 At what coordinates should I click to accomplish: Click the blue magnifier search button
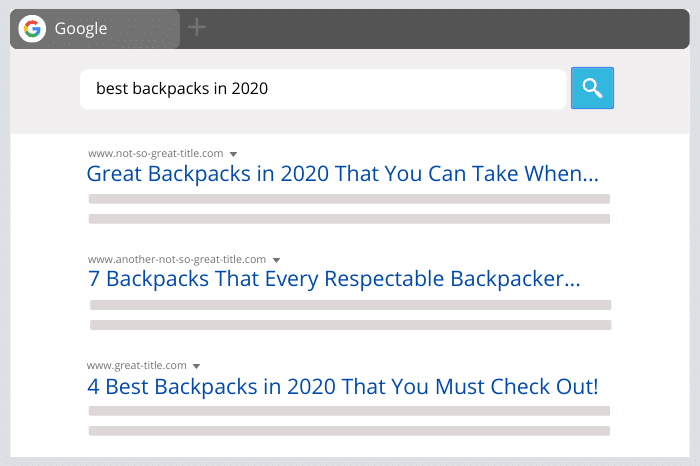pyautogui.click(x=592, y=88)
